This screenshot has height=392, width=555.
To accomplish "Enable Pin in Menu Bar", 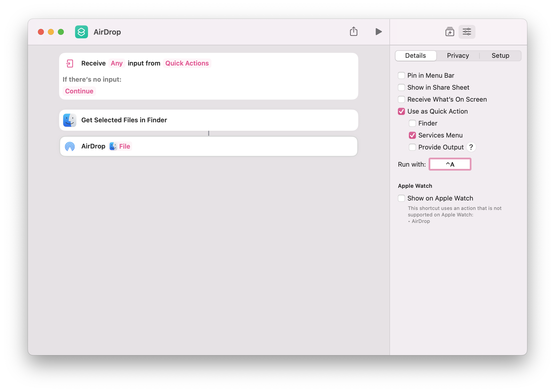I will tap(401, 75).
